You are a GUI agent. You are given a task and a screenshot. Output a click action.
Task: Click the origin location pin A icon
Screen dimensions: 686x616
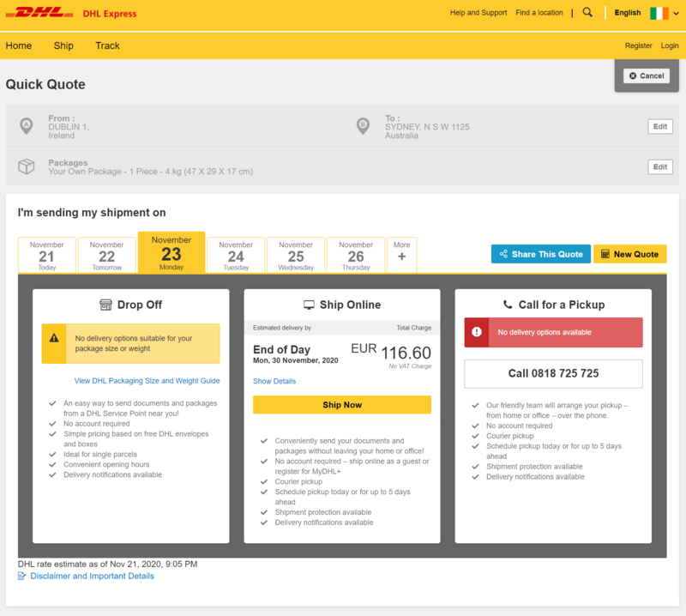[27, 126]
